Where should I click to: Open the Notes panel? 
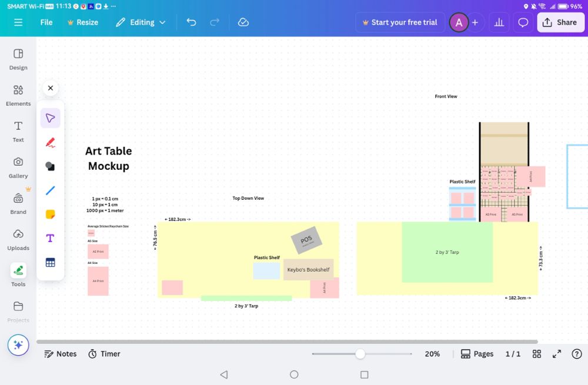(61, 354)
